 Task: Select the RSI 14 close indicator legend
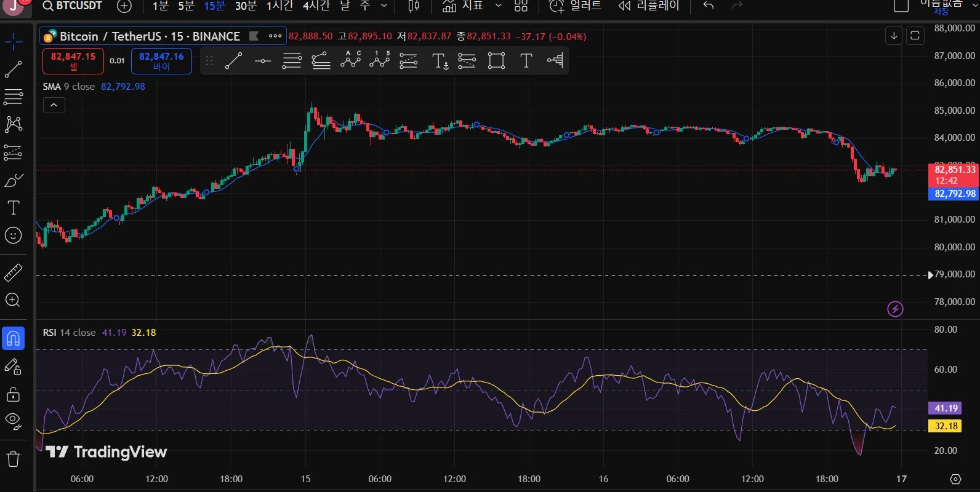69,333
